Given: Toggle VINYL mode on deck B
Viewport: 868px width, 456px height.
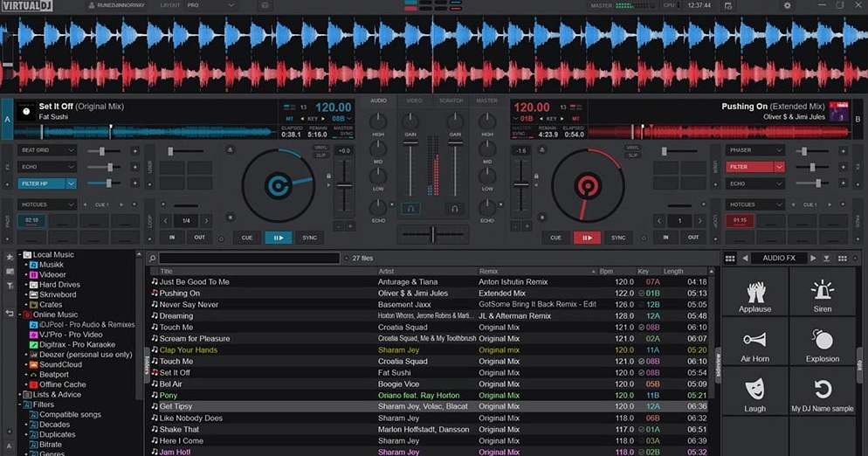Looking at the screenshot, I should point(632,148).
